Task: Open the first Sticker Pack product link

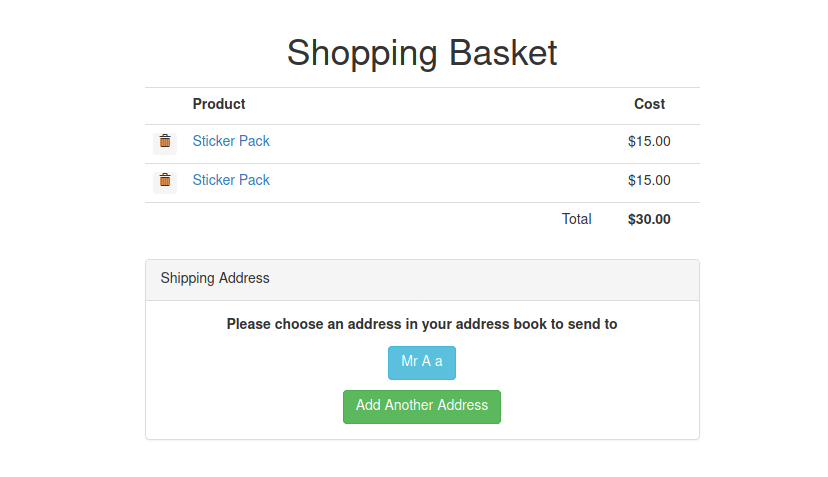Action: pyautogui.click(x=231, y=141)
